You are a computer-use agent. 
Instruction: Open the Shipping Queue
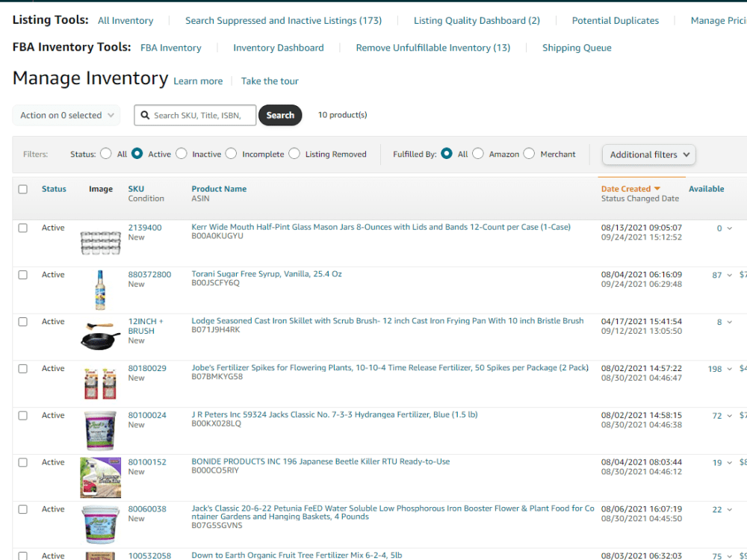[577, 48]
